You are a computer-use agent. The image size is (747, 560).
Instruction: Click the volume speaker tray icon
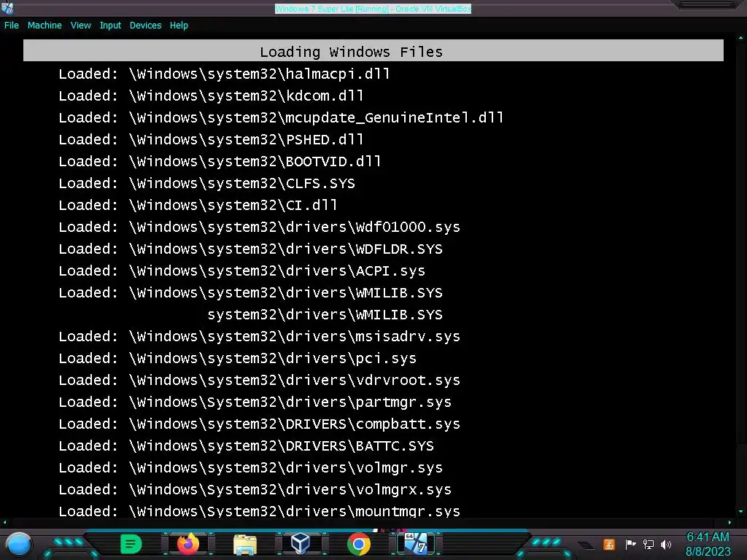[666, 544]
